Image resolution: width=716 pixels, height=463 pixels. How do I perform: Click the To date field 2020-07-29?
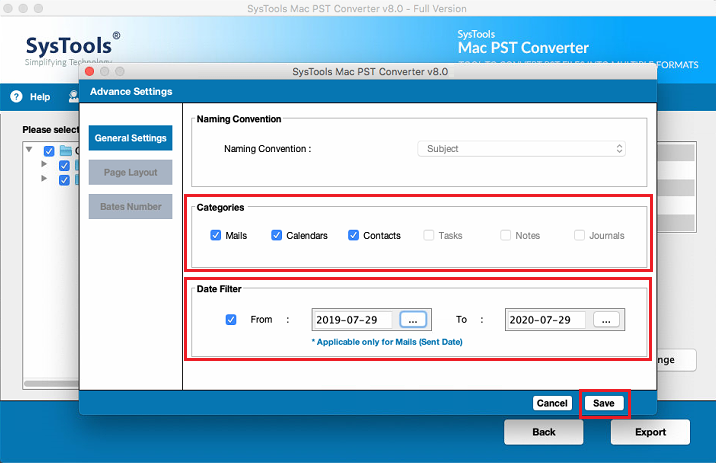[x=545, y=320]
